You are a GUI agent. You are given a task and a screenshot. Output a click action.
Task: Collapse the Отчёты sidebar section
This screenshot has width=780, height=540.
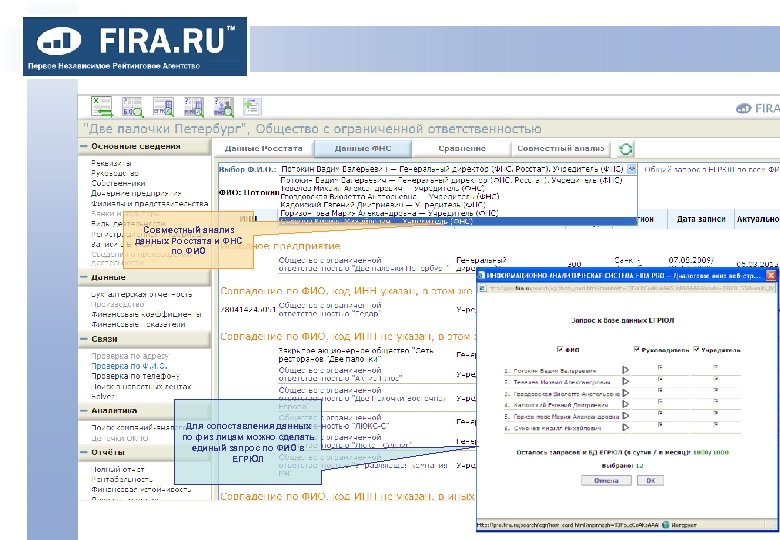pos(84,452)
